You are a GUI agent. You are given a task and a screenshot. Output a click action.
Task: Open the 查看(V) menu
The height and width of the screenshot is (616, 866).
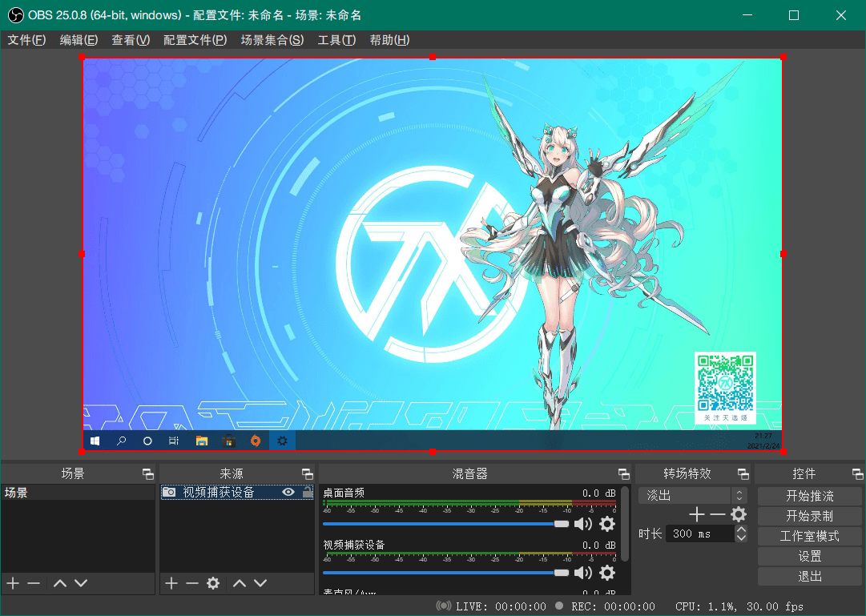(x=131, y=40)
